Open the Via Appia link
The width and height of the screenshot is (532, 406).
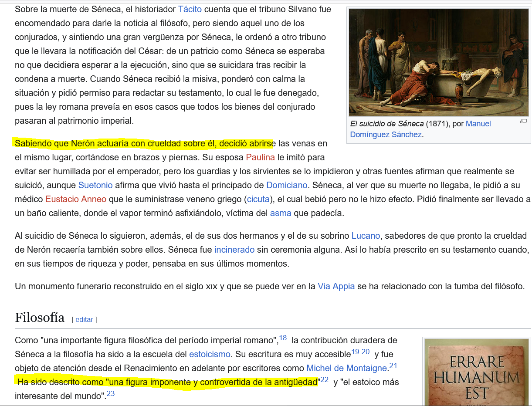(x=336, y=286)
